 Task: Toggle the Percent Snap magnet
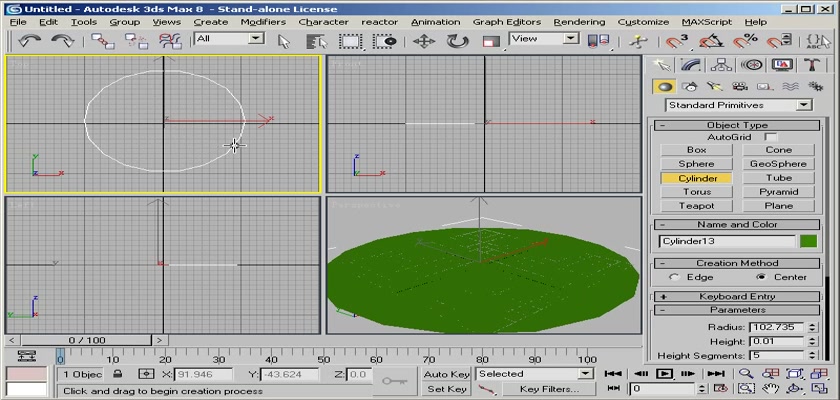click(745, 41)
